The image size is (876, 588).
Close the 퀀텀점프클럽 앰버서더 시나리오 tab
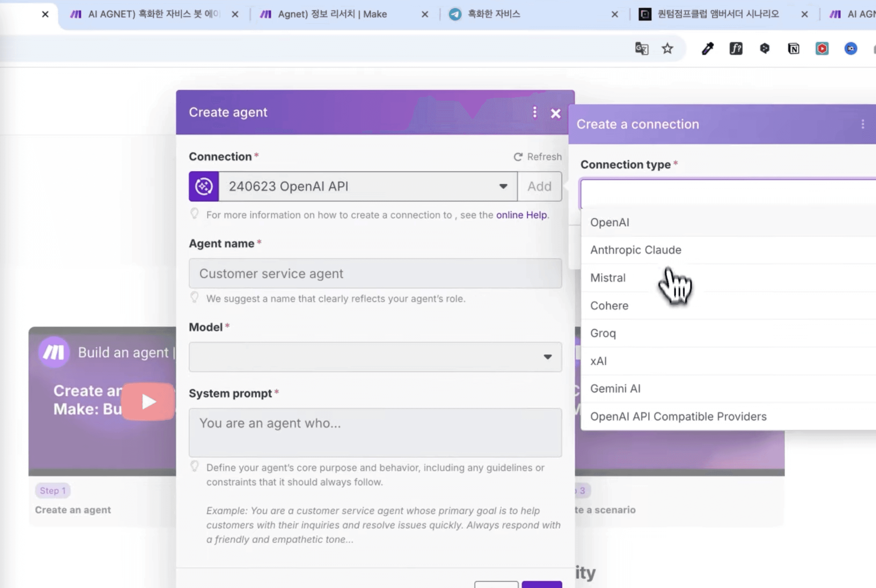(804, 14)
